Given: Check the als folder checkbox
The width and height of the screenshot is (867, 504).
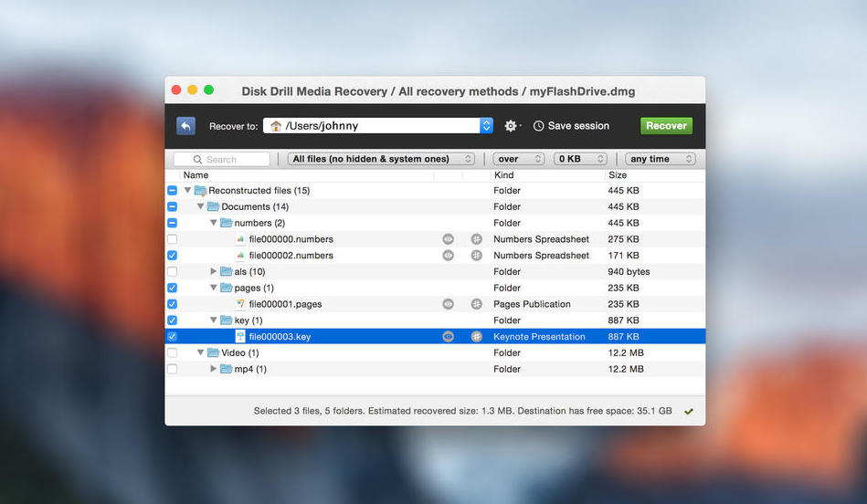Looking at the screenshot, I should click(172, 271).
